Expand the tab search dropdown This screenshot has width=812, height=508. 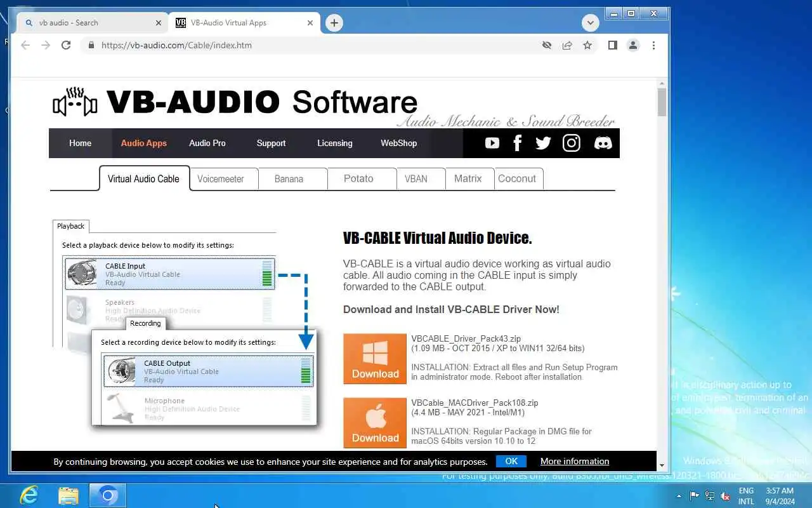(591, 23)
